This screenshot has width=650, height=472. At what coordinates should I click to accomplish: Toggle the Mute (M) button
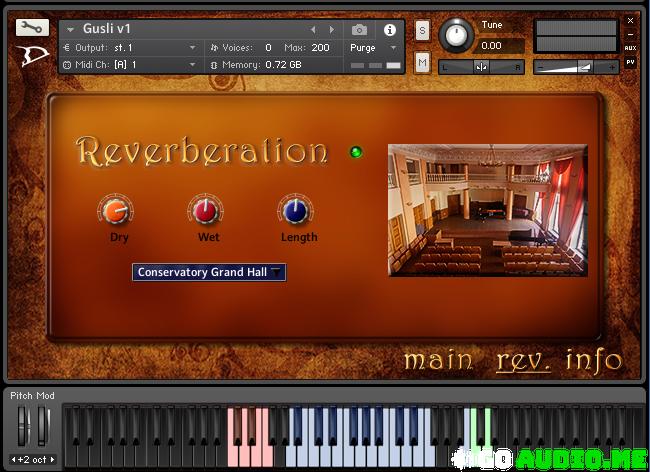422,63
